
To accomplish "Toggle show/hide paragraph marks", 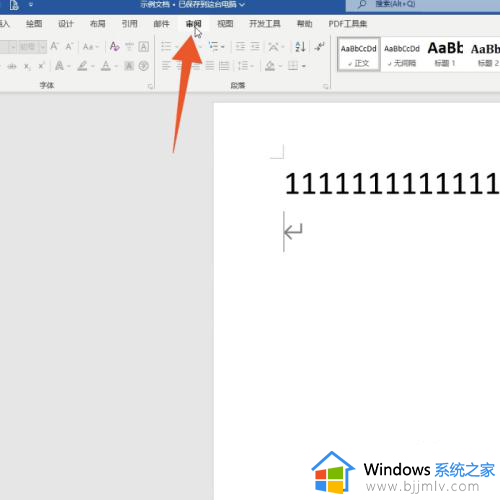I will tap(319, 47).
